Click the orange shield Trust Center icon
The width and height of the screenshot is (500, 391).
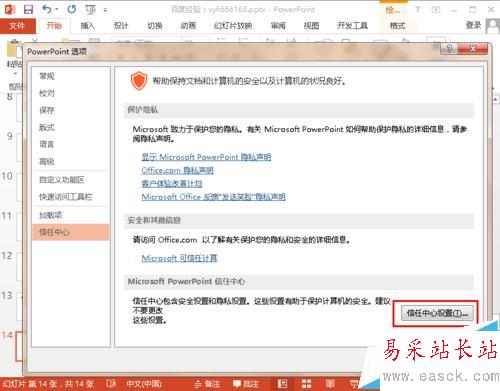coord(139,81)
